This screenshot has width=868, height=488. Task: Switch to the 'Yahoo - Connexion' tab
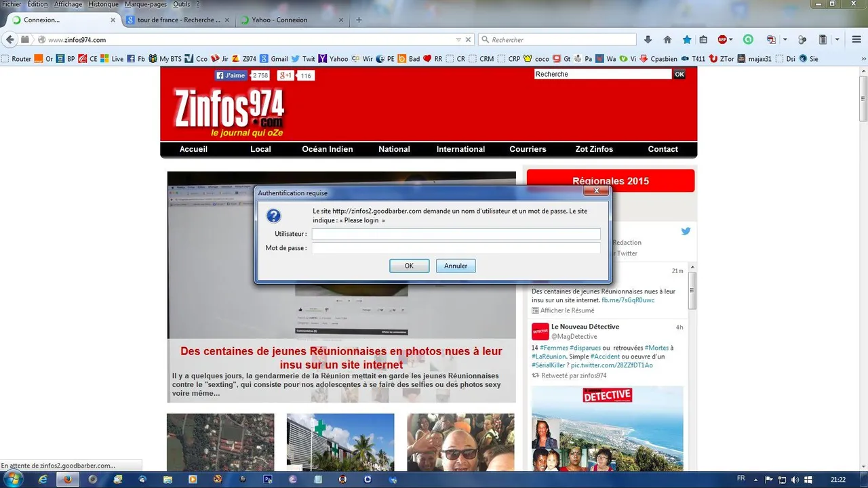click(x=292, y=20)
